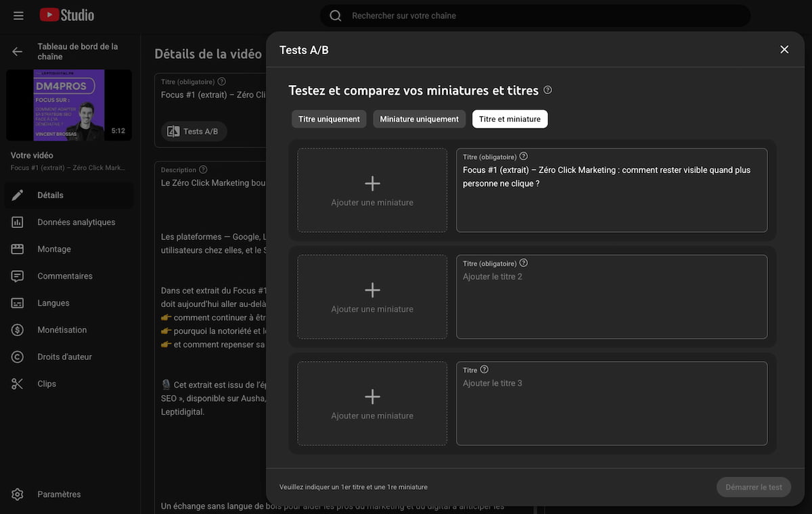Click the back arrow to channel dashboard
Screen dimensions: 812x514
(18, 51)
